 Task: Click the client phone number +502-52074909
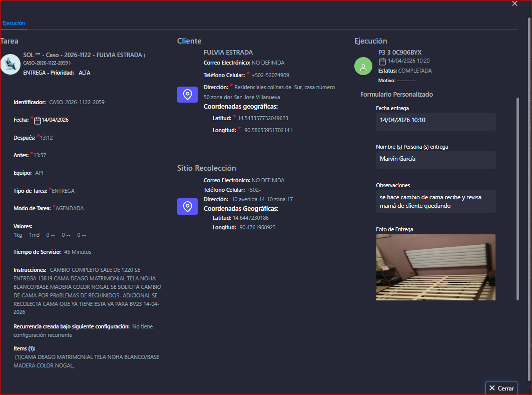270,75
